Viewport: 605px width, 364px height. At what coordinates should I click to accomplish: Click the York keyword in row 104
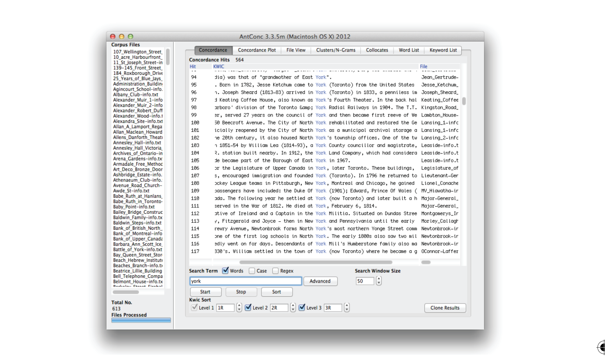321,153
